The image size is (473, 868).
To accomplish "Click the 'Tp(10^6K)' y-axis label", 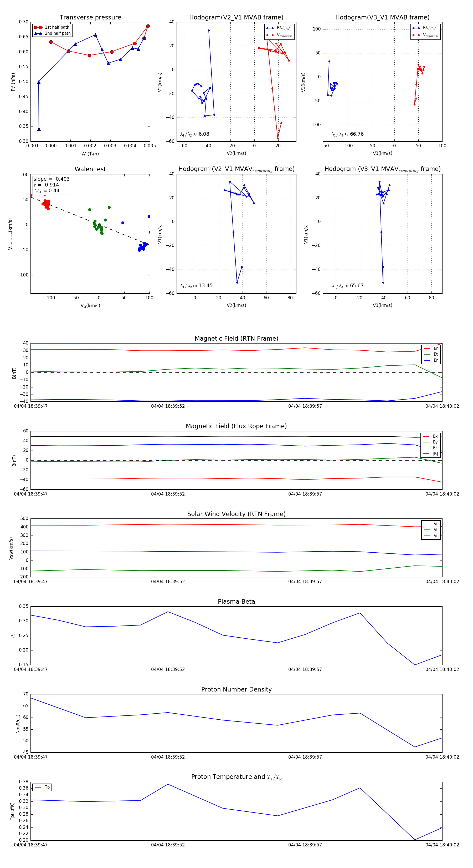I will pyautogui.click(x=13, y=811).
